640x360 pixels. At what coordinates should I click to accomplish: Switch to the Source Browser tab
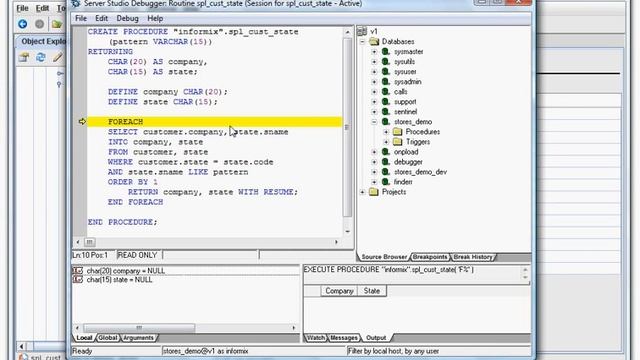point(384,257)
